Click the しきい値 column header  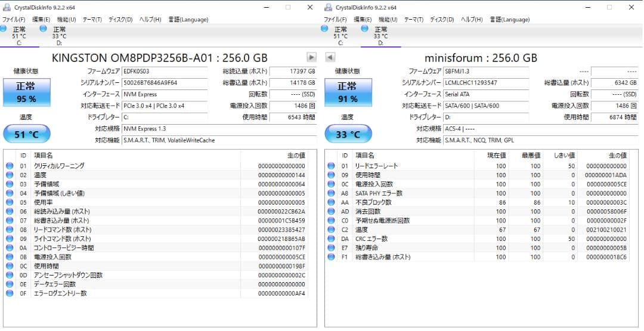[560, 156]
